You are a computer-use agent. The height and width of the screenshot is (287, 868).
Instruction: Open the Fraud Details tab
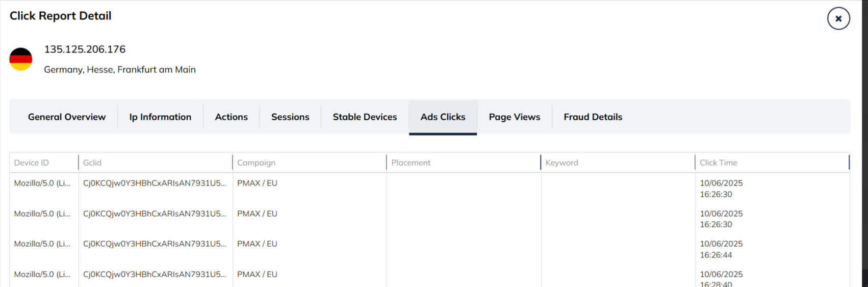click(x=593, y=117)
